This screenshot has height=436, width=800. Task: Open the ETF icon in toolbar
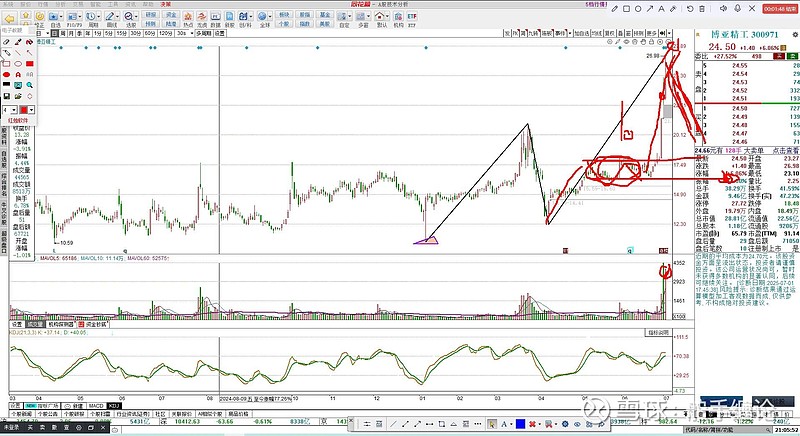[x=412, y=16]
